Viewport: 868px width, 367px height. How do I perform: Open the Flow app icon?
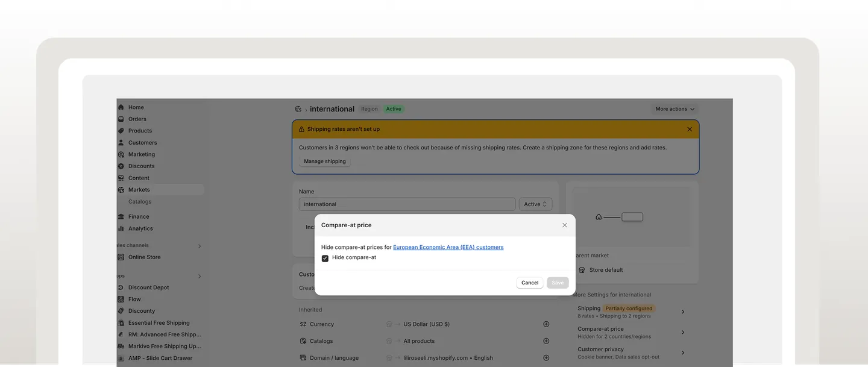(x=121, y=299)
